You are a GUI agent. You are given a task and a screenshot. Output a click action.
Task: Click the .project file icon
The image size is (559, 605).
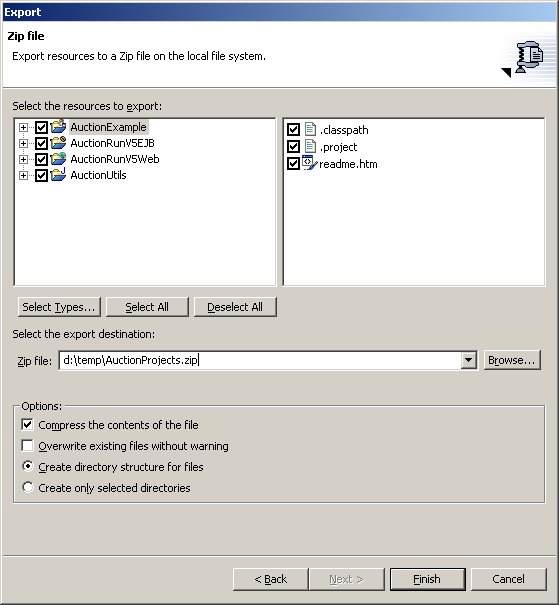[310, 147]
